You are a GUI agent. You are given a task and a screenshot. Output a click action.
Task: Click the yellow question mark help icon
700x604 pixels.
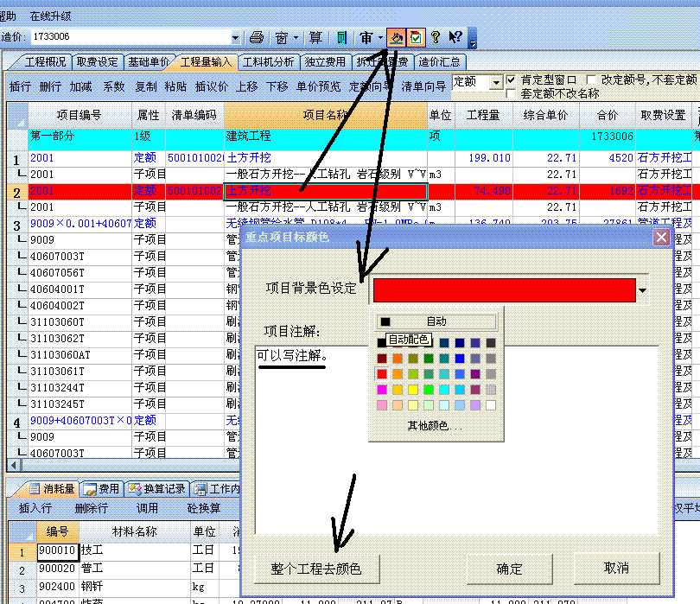click(x=436, y=38)
